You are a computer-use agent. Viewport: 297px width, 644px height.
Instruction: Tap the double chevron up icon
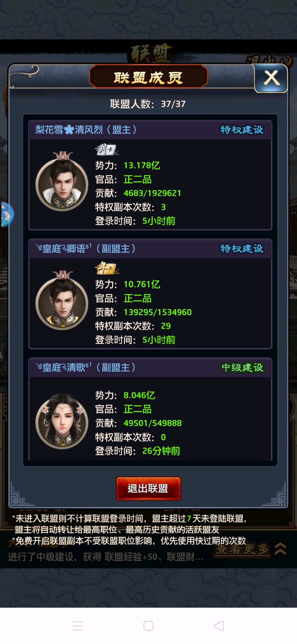pyautogui.click(x=280, y=549)
